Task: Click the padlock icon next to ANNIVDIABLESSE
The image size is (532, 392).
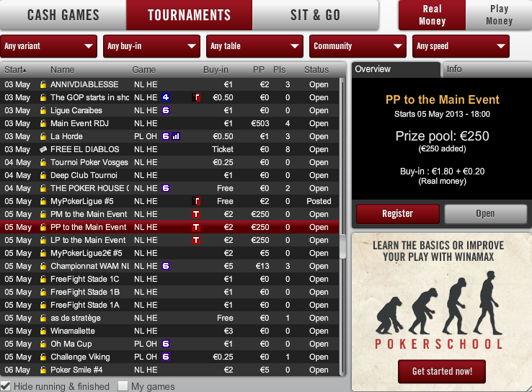Action: coord(43,84)
